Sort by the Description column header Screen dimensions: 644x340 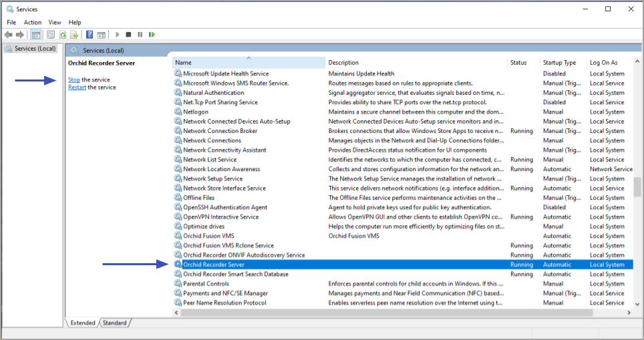click(416, 62)
